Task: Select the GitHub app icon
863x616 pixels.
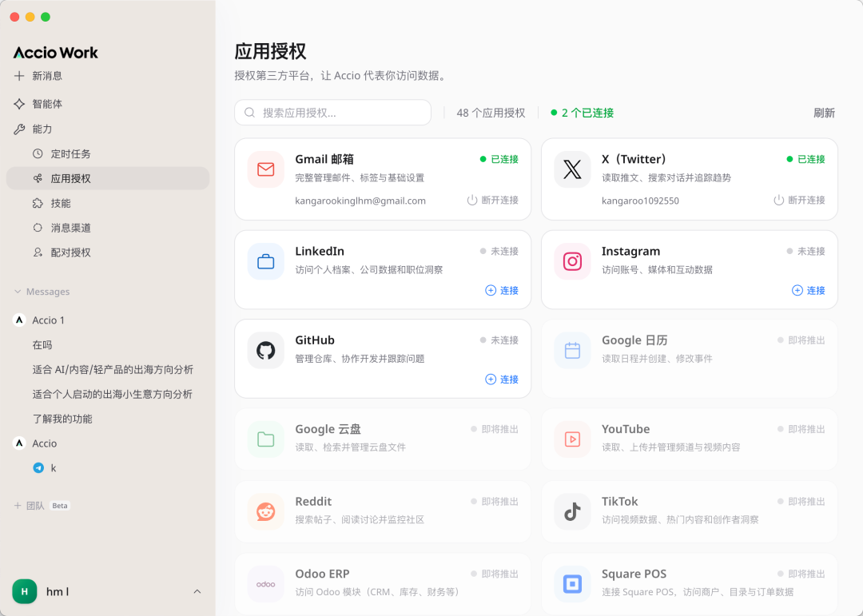Action: pos(265,349)
